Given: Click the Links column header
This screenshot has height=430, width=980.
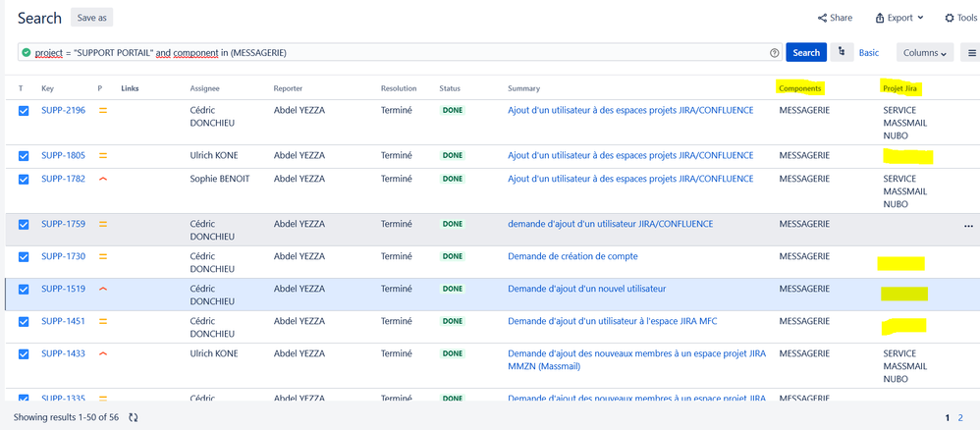Looking at the screenshot, I should pyautogui.click(x=130, y=88).
